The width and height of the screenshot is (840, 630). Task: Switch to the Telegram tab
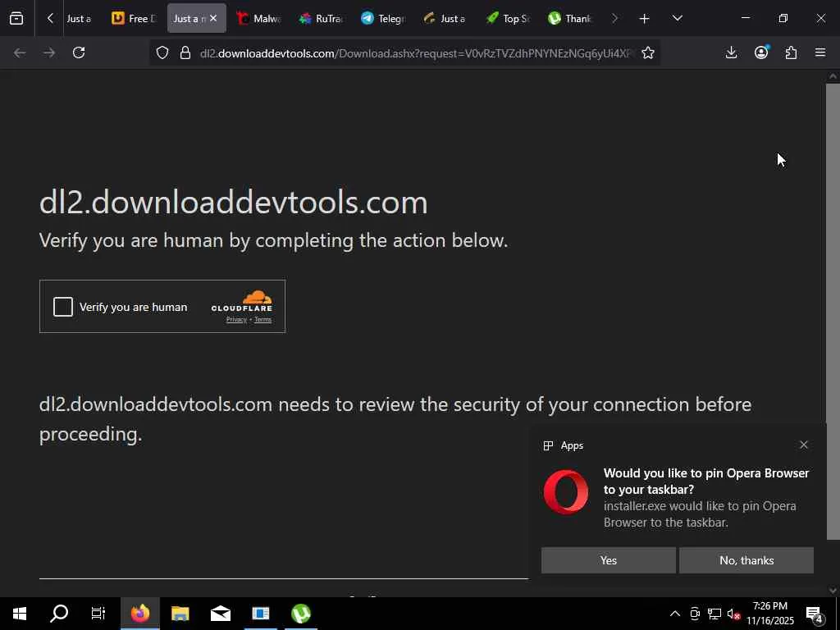click(383, 18)
